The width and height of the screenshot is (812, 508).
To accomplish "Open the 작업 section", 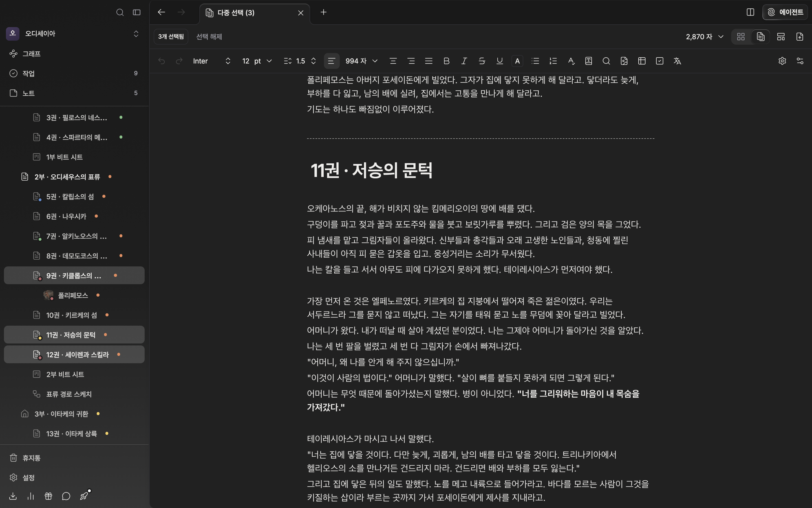I will 74,73.
